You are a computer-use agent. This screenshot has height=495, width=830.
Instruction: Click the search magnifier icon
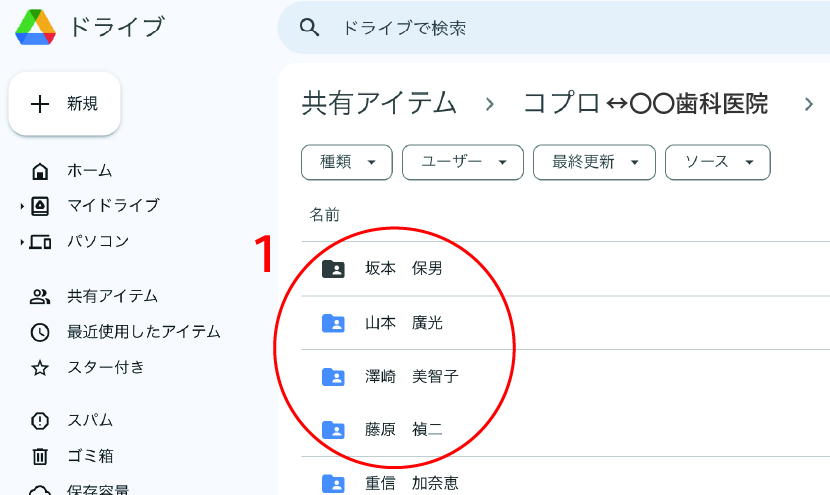pyautogui.click(x=310, y=28)
